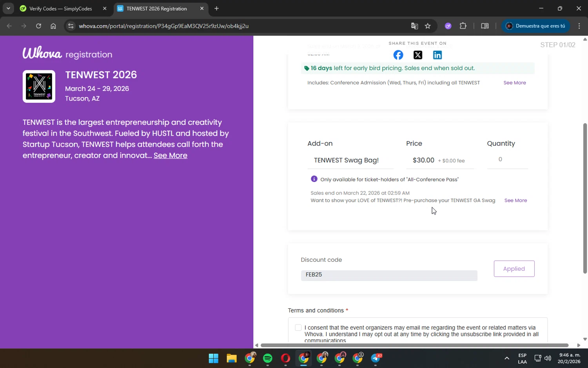
Task: Click the info icon beside All-Conference Pass note
Action: tap(314, 179)
